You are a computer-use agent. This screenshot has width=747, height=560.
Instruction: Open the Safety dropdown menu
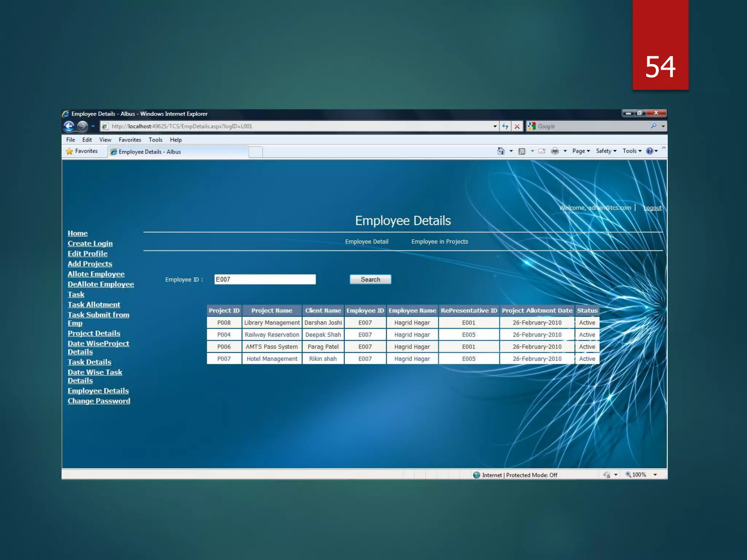[606, 151]
